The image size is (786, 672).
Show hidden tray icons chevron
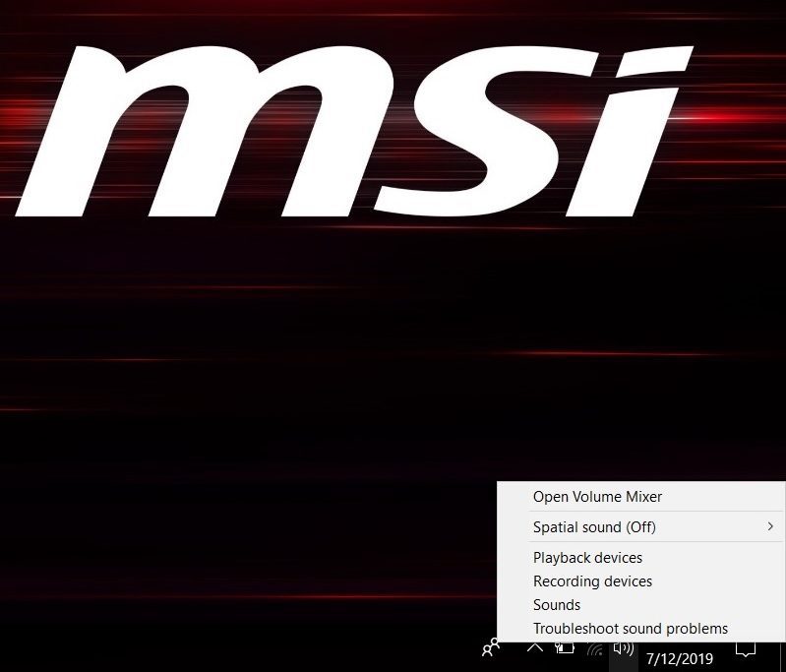[535, 648]
